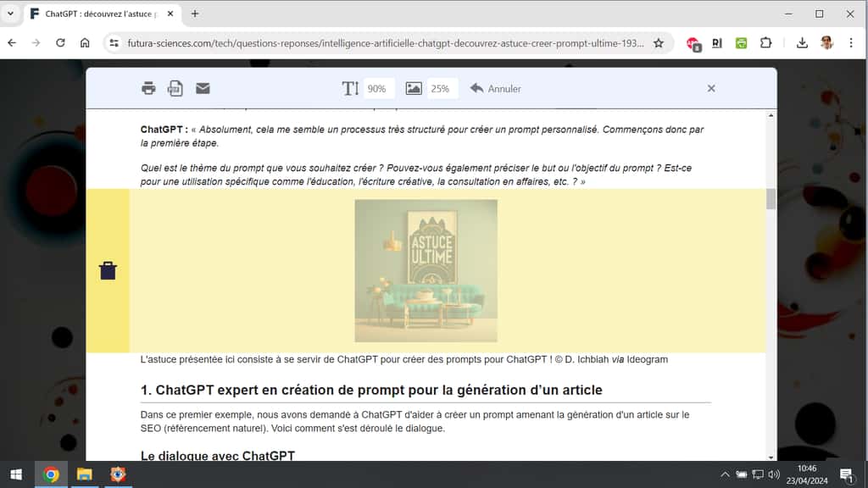Click the browser forward arrow
Viewport: 868px width, 488px height.
coord(36,42)
